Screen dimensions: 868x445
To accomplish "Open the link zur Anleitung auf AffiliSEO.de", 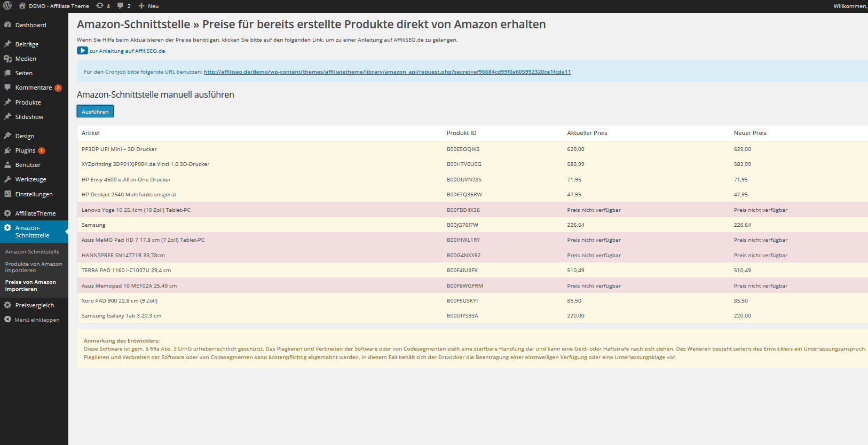I will (127, 51).
